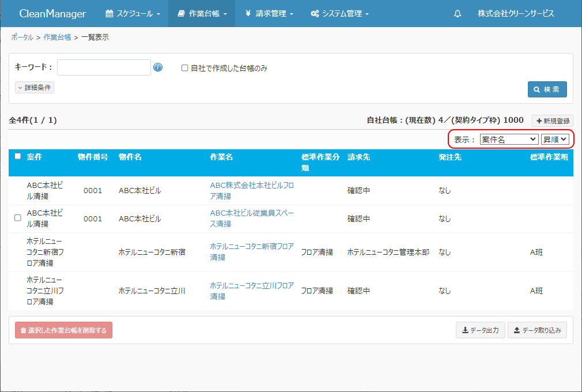The width and height of the screenshot is (582, 392).
Task: Click the 検索 search button
Action: pyautogui.click(x=547, y=89)
